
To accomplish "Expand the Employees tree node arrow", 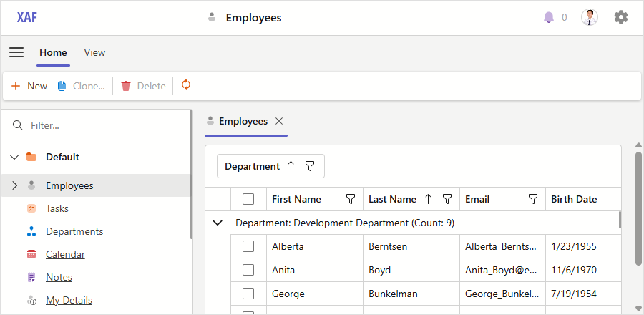I will 14,185.
